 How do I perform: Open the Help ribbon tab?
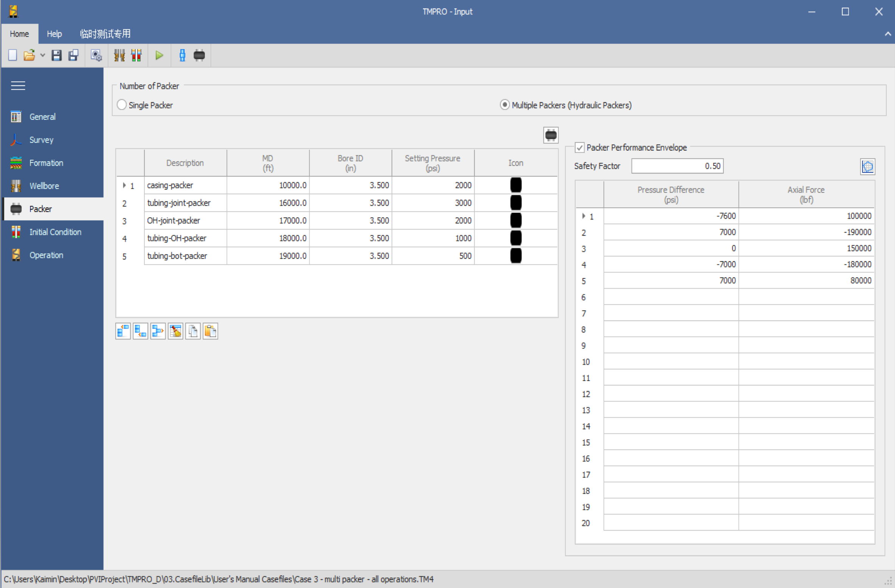[54, 34]
